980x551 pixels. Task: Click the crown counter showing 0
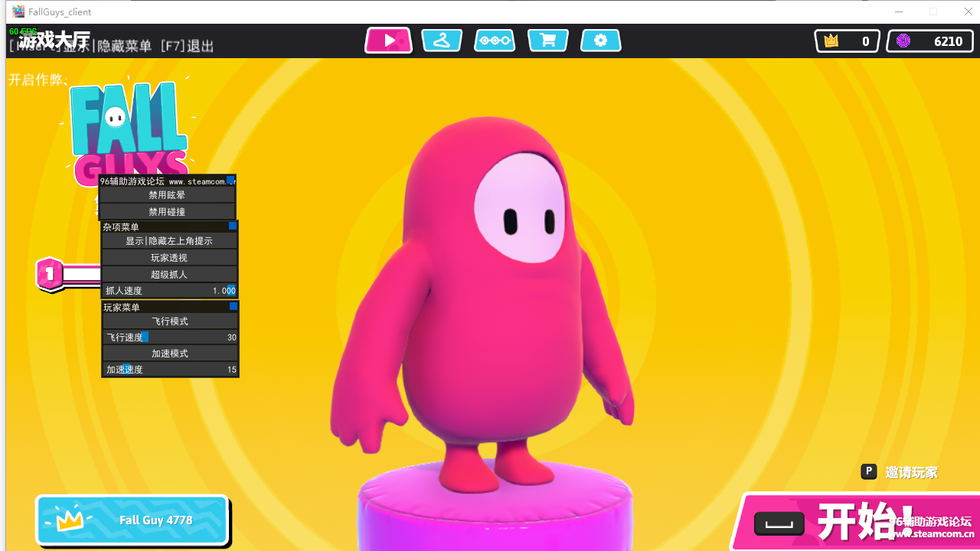click(848, 41)
